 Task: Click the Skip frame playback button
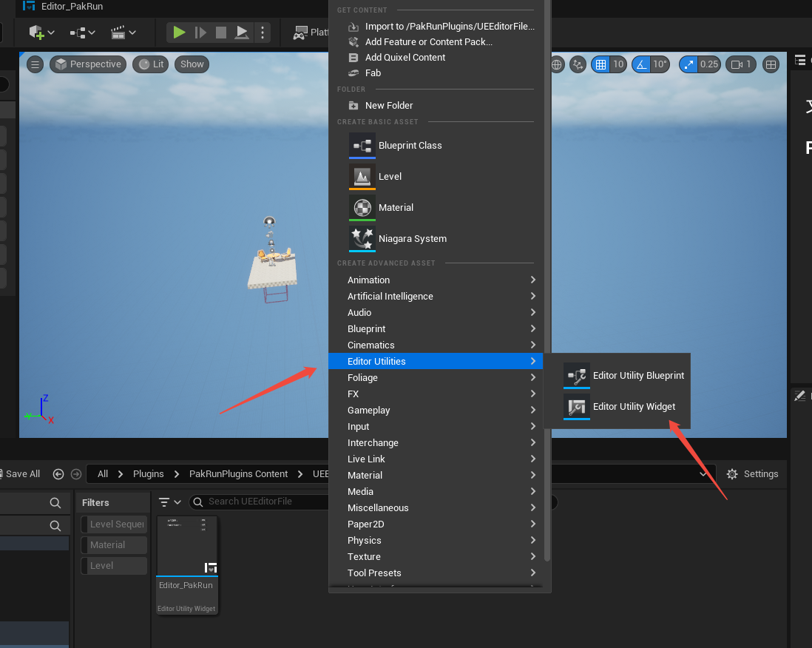click(x=200, y=33)
